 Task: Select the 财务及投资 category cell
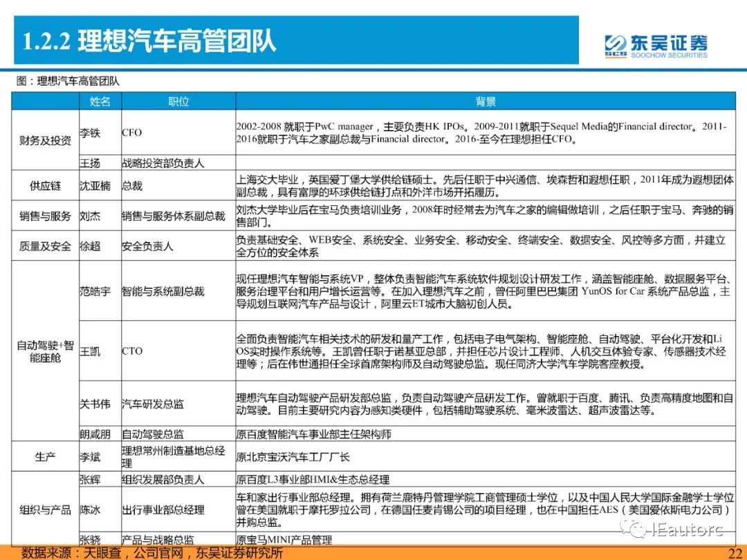point(45,140)
